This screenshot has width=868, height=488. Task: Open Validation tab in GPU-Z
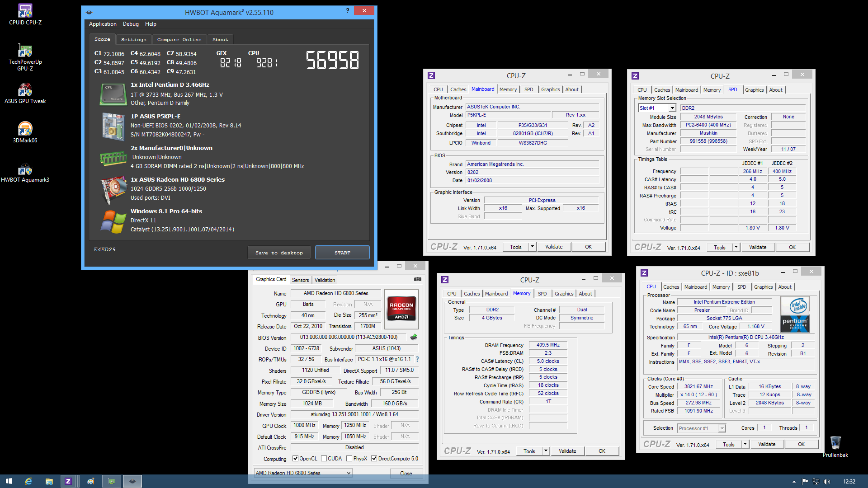[325, 280]
